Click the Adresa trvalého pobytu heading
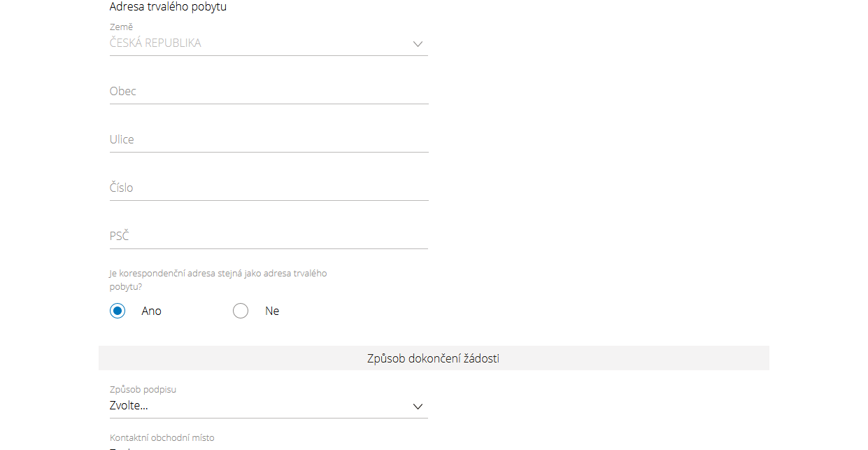This screenshot has width=868, height=450. [168, 7]
